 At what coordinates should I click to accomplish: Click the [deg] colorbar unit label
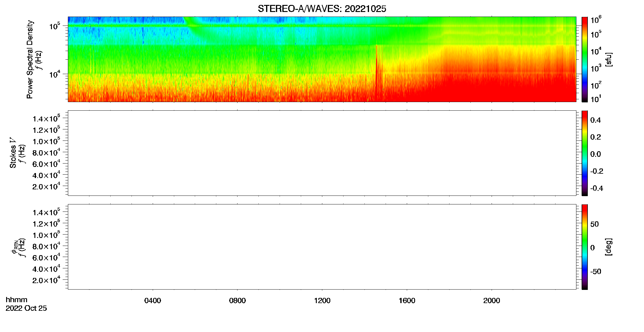click(x=609, y=247)
